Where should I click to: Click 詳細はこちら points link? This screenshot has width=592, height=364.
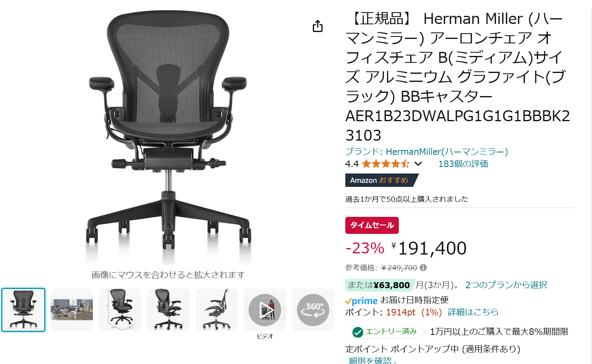pos(473,312)
